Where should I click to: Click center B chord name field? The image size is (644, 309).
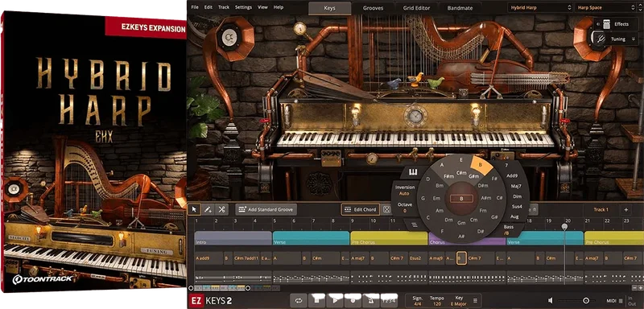tap(461, 199)
